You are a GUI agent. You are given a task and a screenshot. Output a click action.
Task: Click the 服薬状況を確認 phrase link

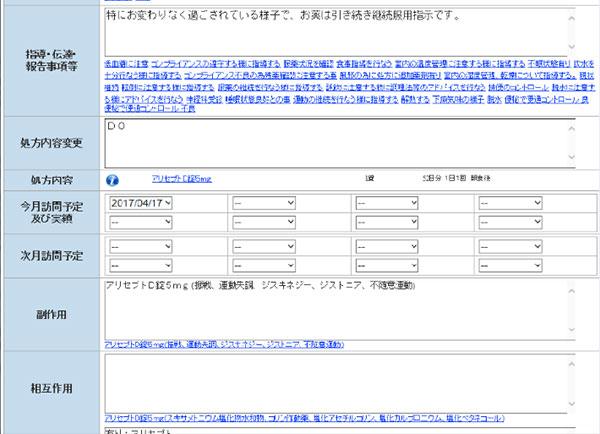(x=308, y=64)
